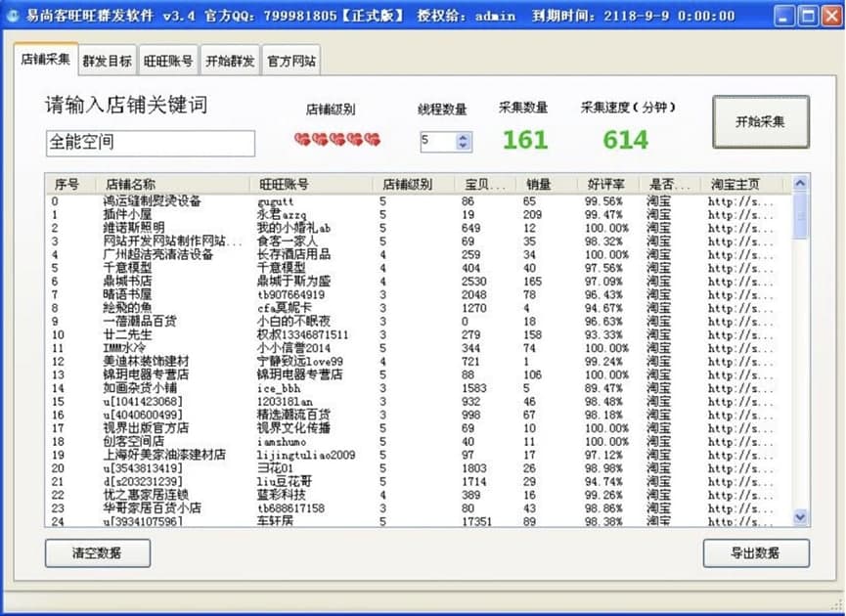Screen dimensions: 846x616
Task: Click the first red heart shop level icon
Action: pyautogui.click(x=302, y=140)
